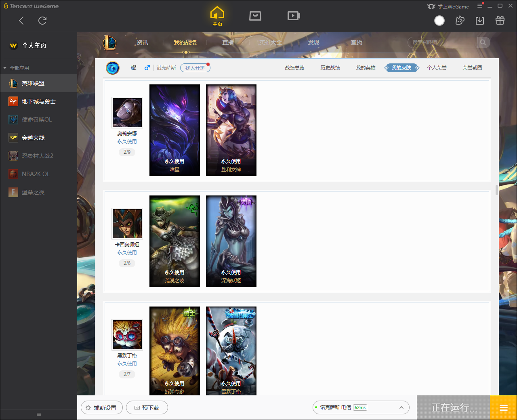This screenshot has height=420, width=517.
Task: Refresh the page with reload icon
Action: (x=42, y=21)
